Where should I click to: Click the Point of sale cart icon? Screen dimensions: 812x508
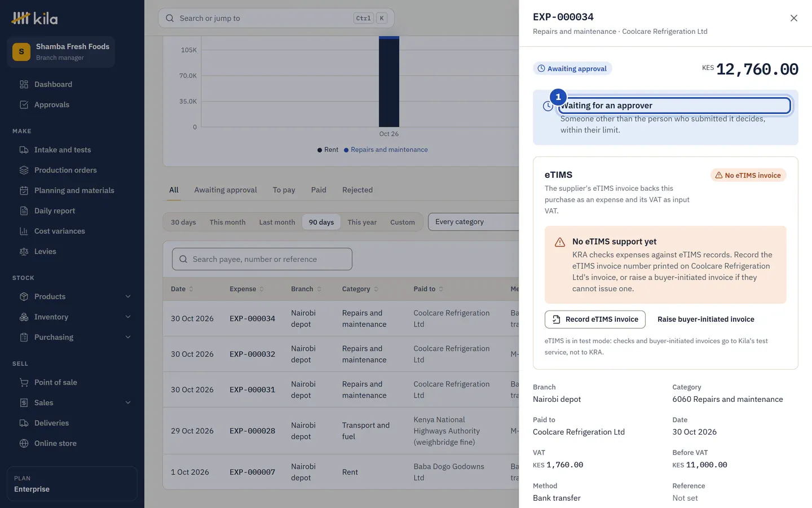click(x=24, y=382)
